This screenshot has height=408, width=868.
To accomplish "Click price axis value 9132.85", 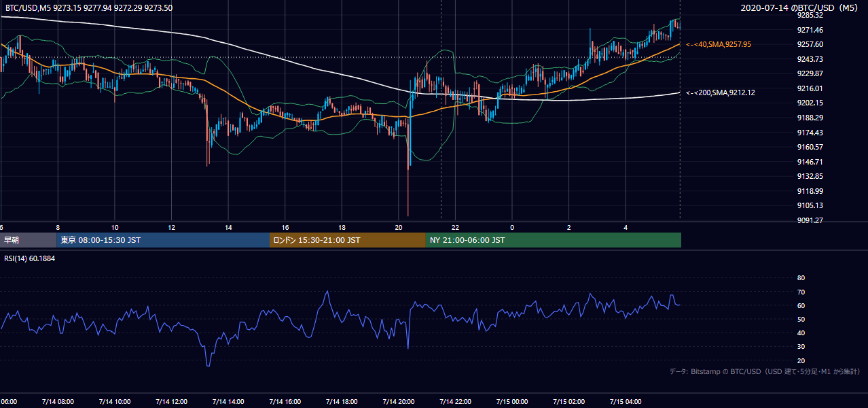I will [x=810, y=176].
